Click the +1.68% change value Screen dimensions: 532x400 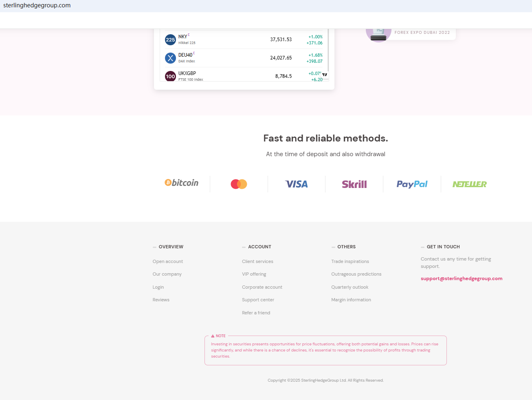pos(315,55)
